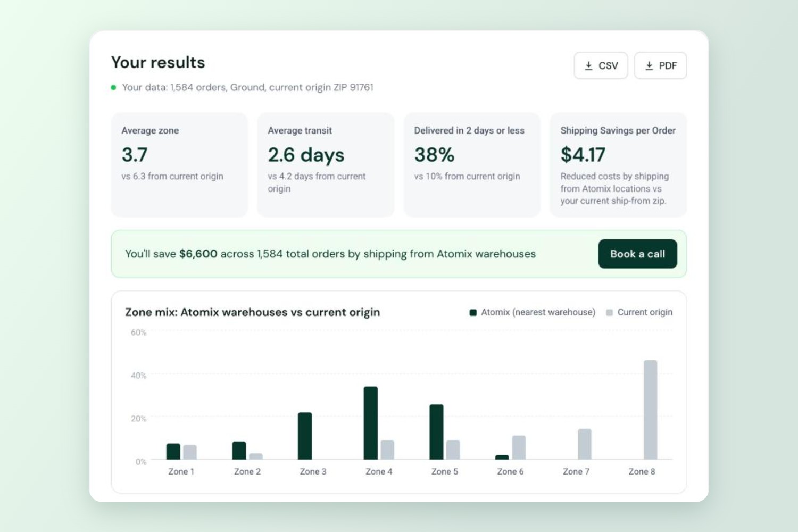The height and width of the screenshot is (532, 798).
Task: Click the dark green Atomix bar for Zone 3
Action: tap(305, 436)
